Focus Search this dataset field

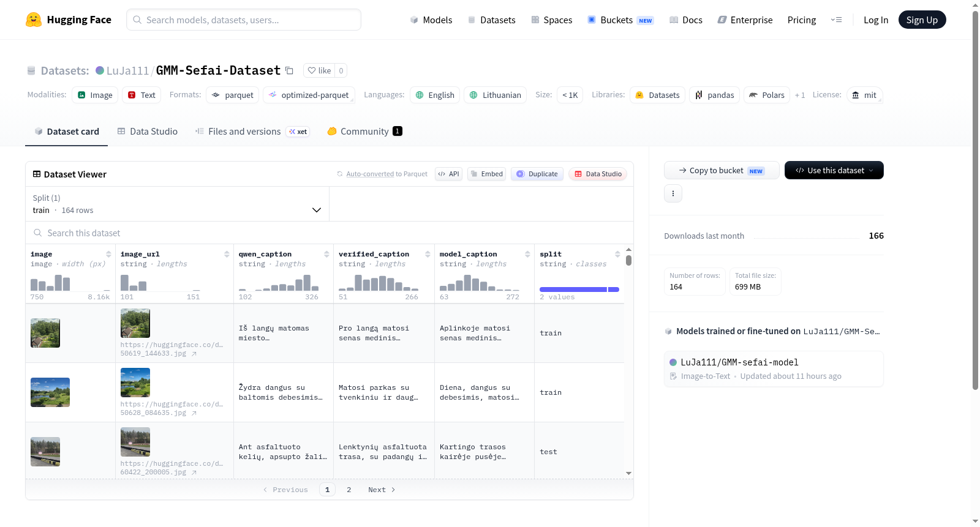coord(330,233)
